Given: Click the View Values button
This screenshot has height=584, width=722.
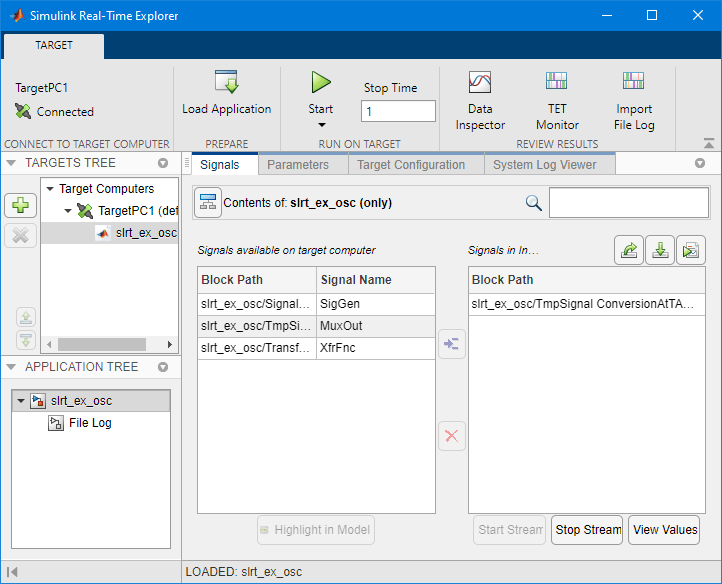Looking at the screenshot, I should click(x=664, y=530).
